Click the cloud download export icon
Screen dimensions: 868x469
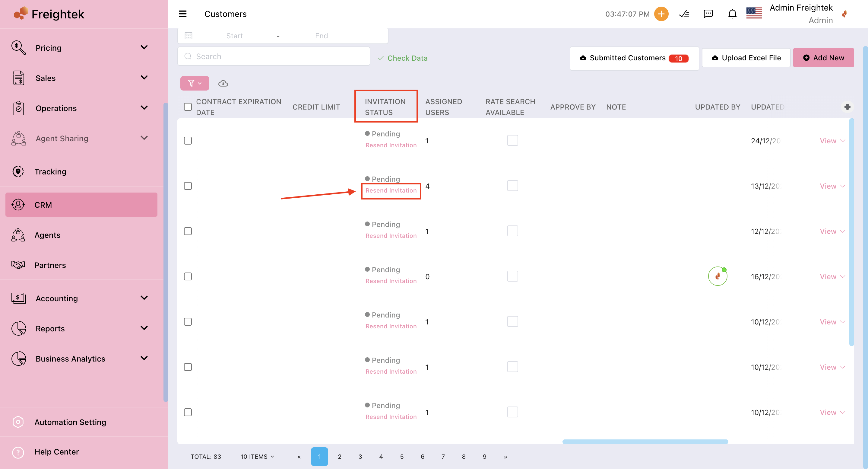click(223, 83)
